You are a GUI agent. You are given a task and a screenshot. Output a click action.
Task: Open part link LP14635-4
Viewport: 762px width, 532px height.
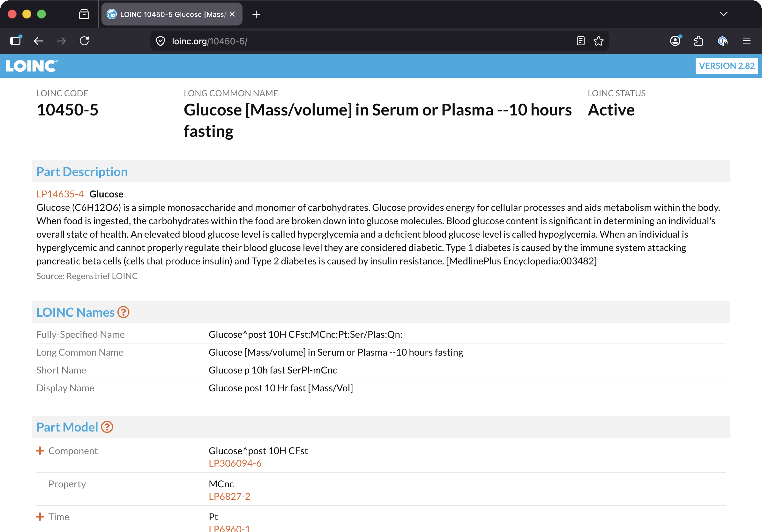[60, 194]
